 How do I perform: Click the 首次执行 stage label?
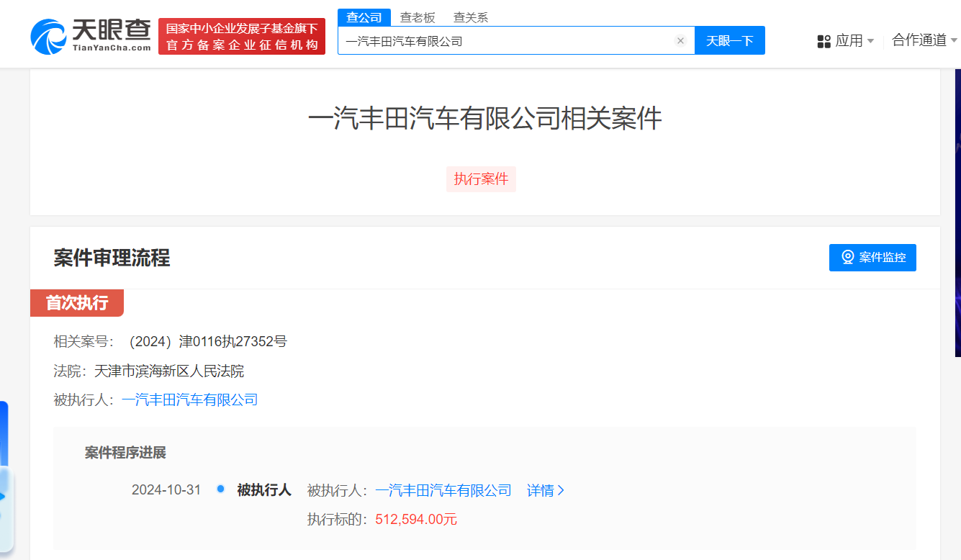77,303
